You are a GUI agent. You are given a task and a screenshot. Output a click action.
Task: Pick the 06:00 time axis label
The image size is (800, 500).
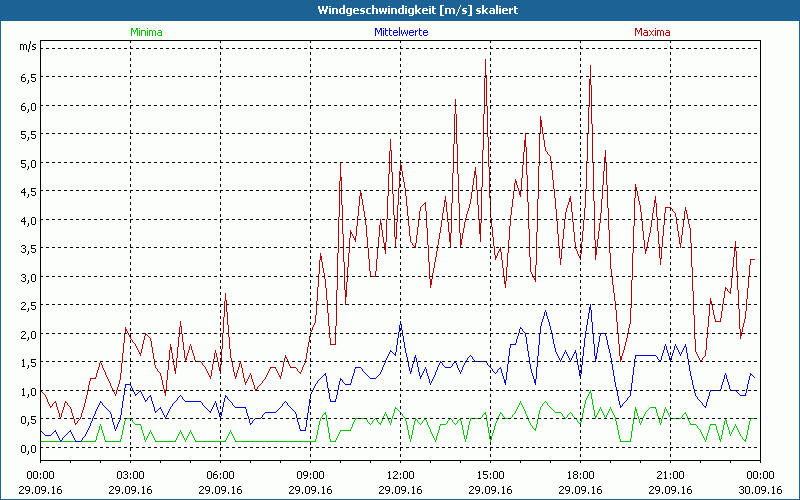click(x=221, y=475)
